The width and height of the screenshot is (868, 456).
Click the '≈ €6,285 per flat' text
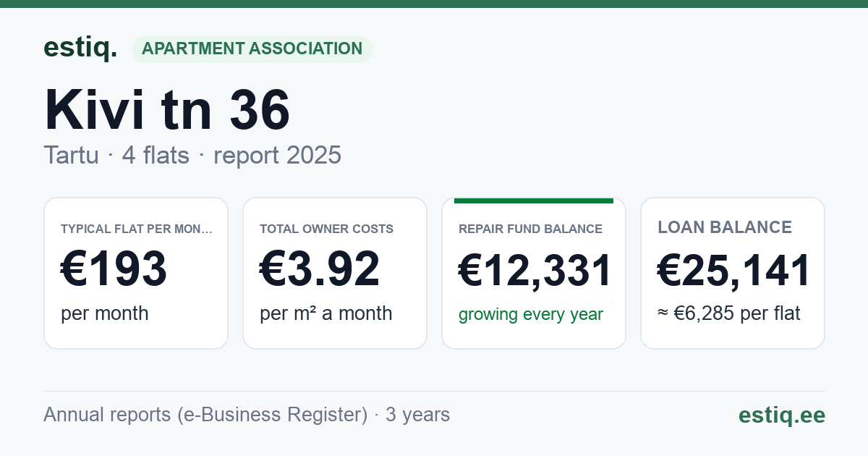pos(729,314)
